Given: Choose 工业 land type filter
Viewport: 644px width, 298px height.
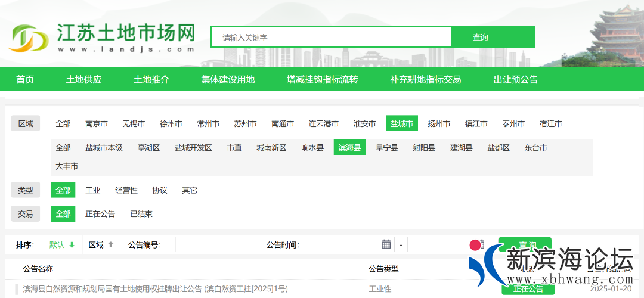Looking at the screenshot, I should tap(93, 190).
